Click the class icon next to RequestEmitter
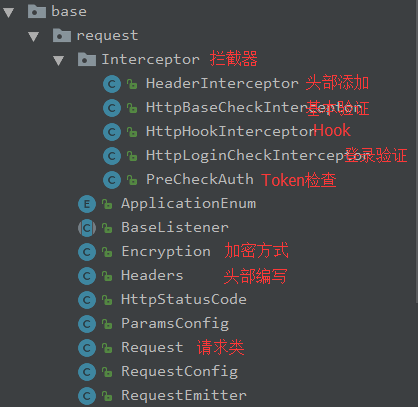 tap(87, 396)
